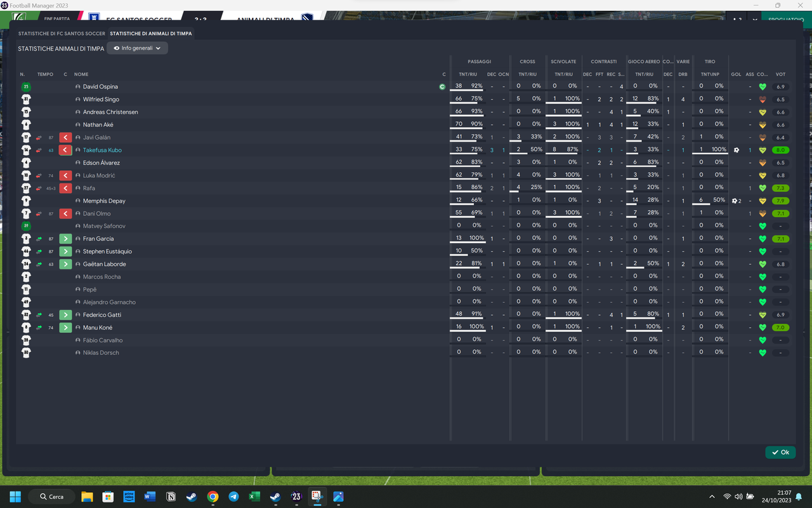Click green substituted-on arrow for Fran García
Image resolution: width=812 pixels, height=508 pixels.
(65, 239)
